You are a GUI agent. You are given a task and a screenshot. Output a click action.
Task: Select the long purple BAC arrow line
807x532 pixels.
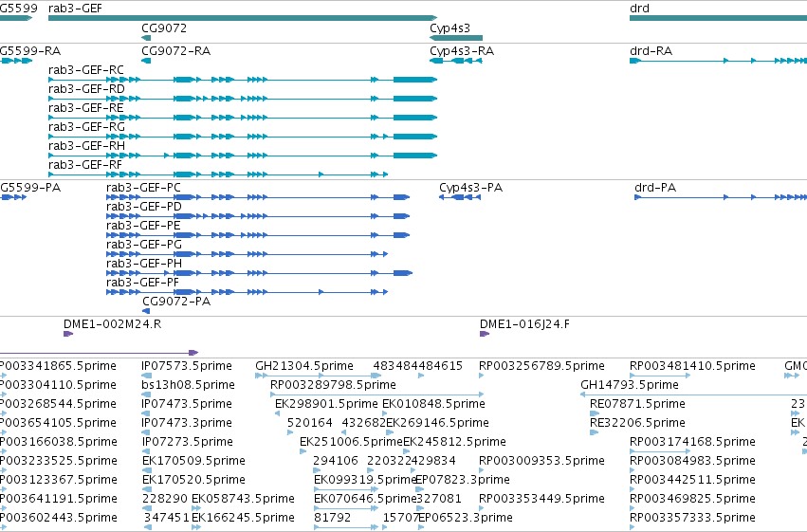tap(99, 353)
